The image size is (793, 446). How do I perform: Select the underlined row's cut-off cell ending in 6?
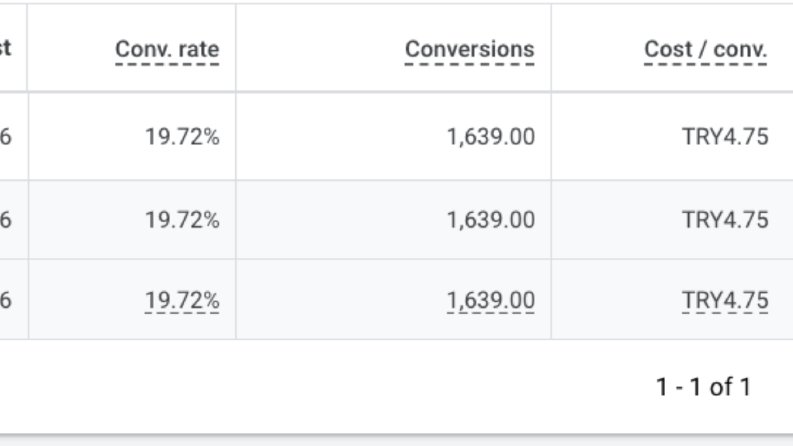[x=6, y=300]
